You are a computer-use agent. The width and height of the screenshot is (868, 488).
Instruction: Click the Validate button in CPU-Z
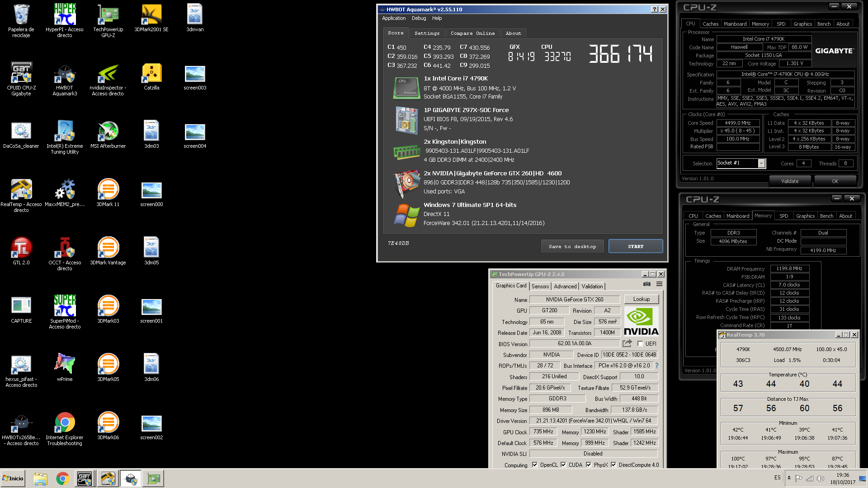point(790,181)
